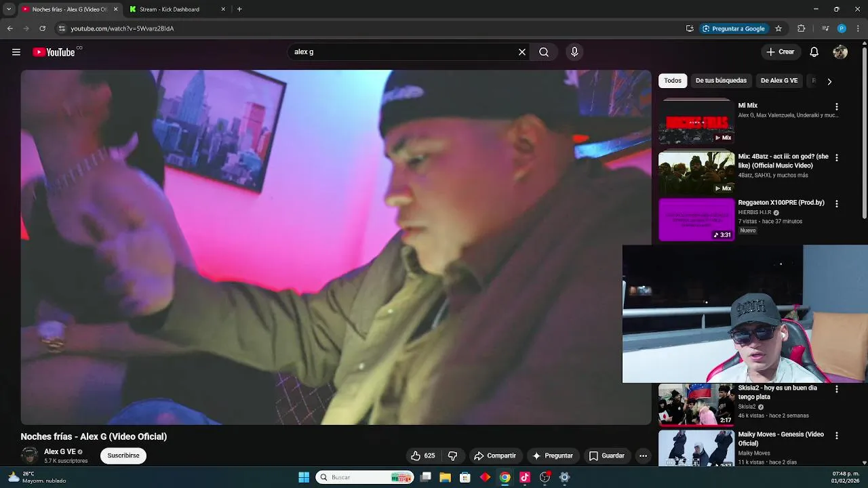Save the video with Guardar
The height and width of the screenshot is (488, 868).
point(607,456)
